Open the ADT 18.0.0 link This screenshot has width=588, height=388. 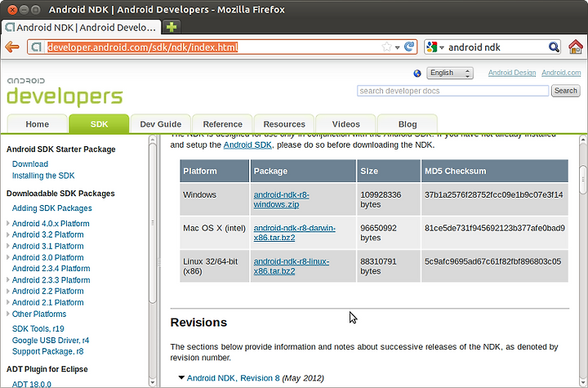(x=32, y=384)
